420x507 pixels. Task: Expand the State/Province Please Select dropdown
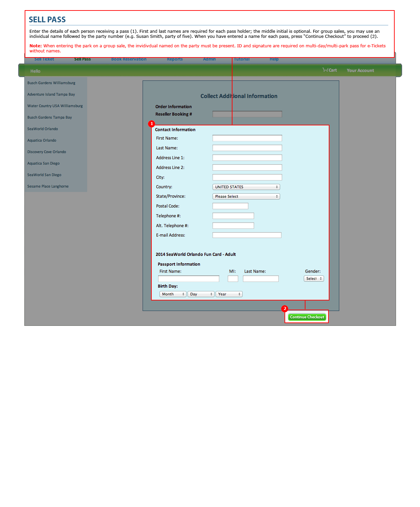[x=246, y=196]
